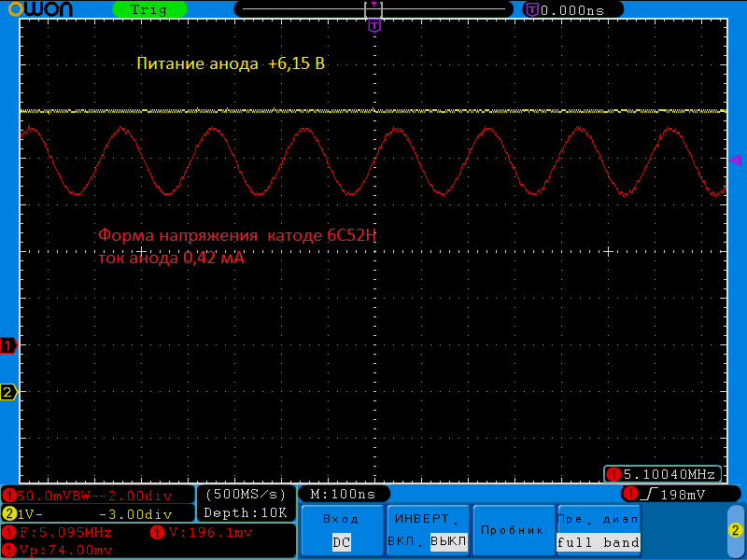
Task: Open the Пробник probe menu
Action: (513, 530)
